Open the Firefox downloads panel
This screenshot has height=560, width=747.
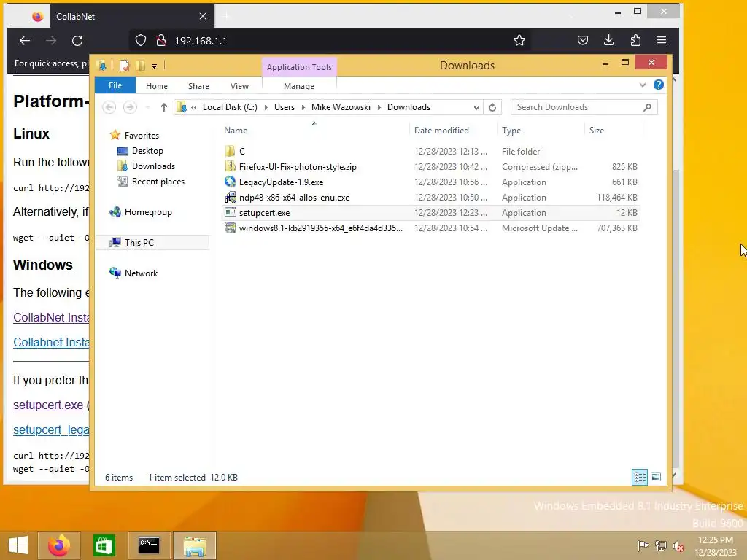click(609, 41)
